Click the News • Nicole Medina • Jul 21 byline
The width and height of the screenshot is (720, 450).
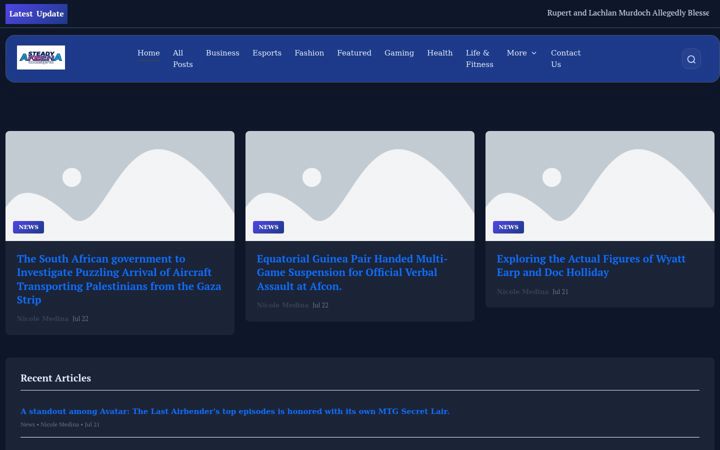click(60, 425)
